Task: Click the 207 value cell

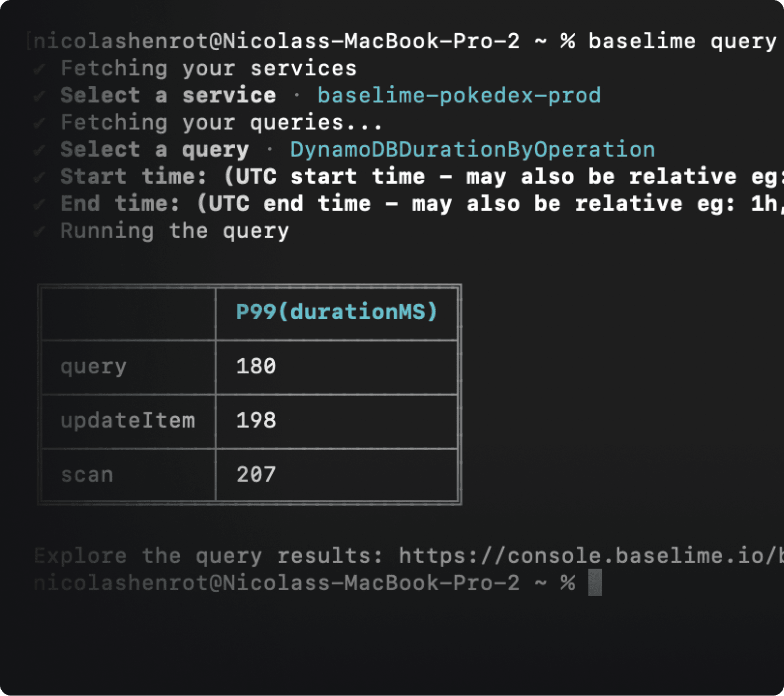Action: pyautogui.click(x=256, y=475)
